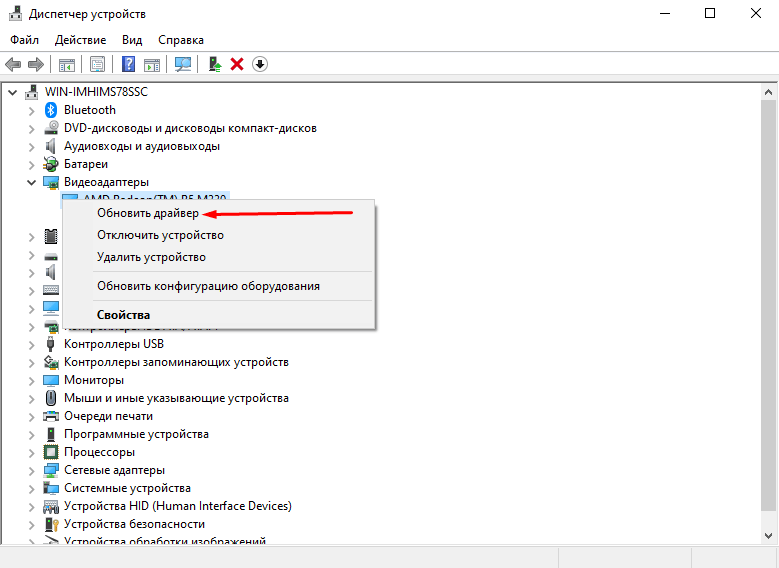
Task: Click the Forward arrow in toolbar
Action: pyautogui.click(x=36, y=64)
